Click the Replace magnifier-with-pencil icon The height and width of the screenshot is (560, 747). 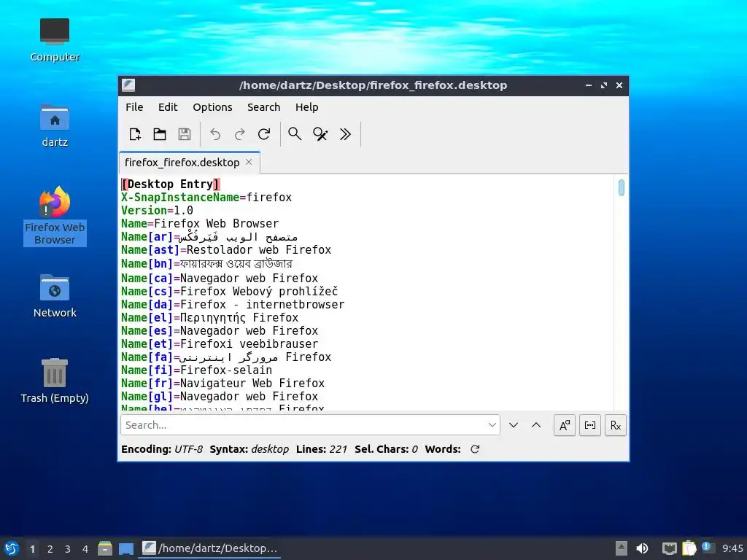click(320, 134)
